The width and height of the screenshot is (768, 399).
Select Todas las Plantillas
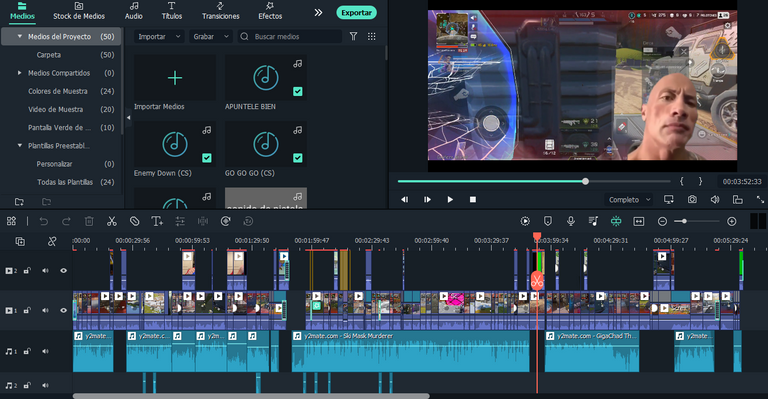coord(65,182)
